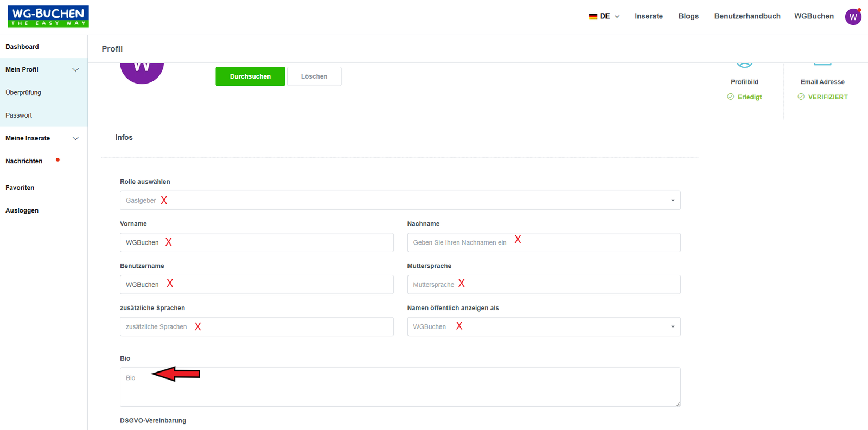Click the Email Adresse status label

click(822, 82)
